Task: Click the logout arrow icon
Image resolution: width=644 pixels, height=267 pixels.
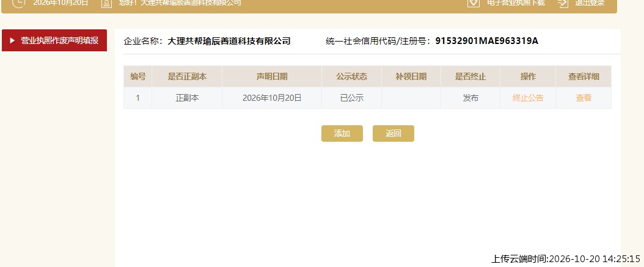Action: coord(563,3)
